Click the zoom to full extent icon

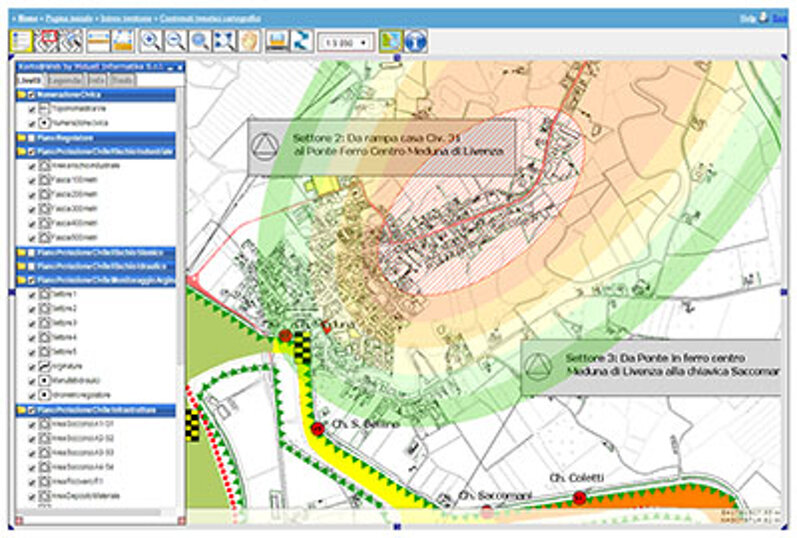tap(223, 41)
